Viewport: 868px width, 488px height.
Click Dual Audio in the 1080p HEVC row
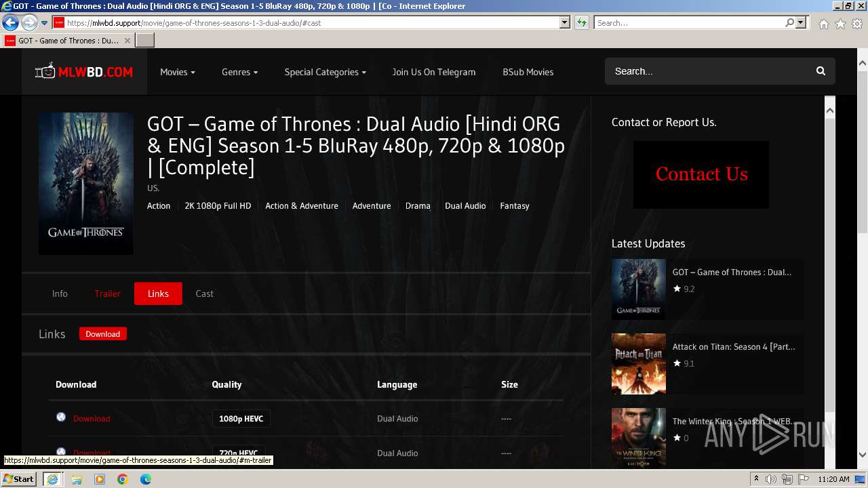pyautogui.click(x=397, y=419)
